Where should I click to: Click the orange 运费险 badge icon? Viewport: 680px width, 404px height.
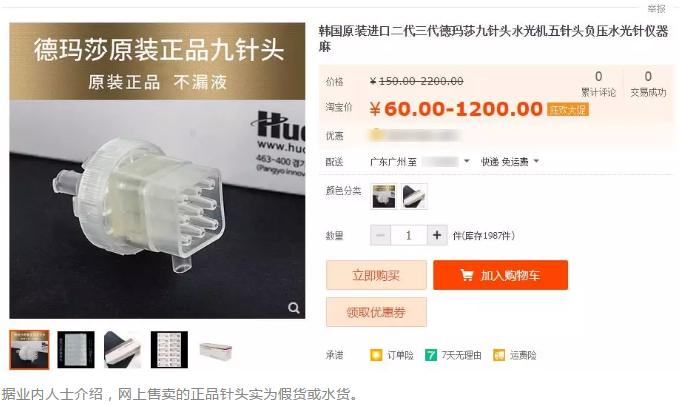(499, 355)
